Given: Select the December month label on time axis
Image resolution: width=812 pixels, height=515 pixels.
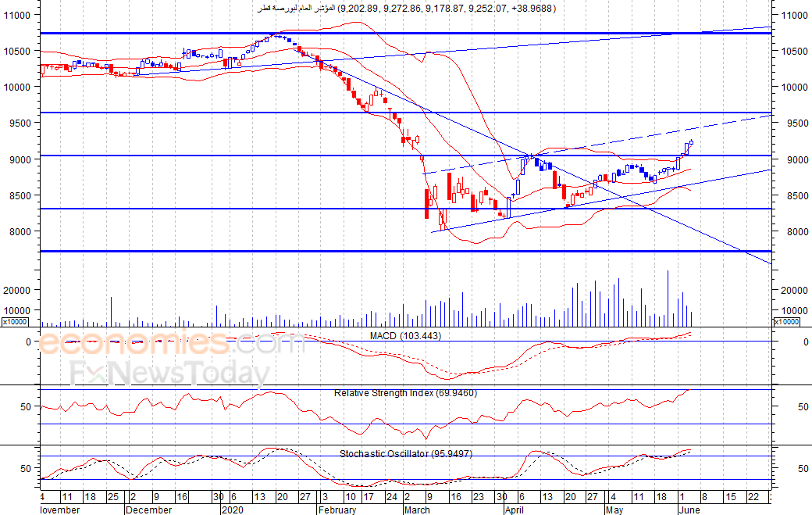Looking at the screenshot, I should [148, 510].
